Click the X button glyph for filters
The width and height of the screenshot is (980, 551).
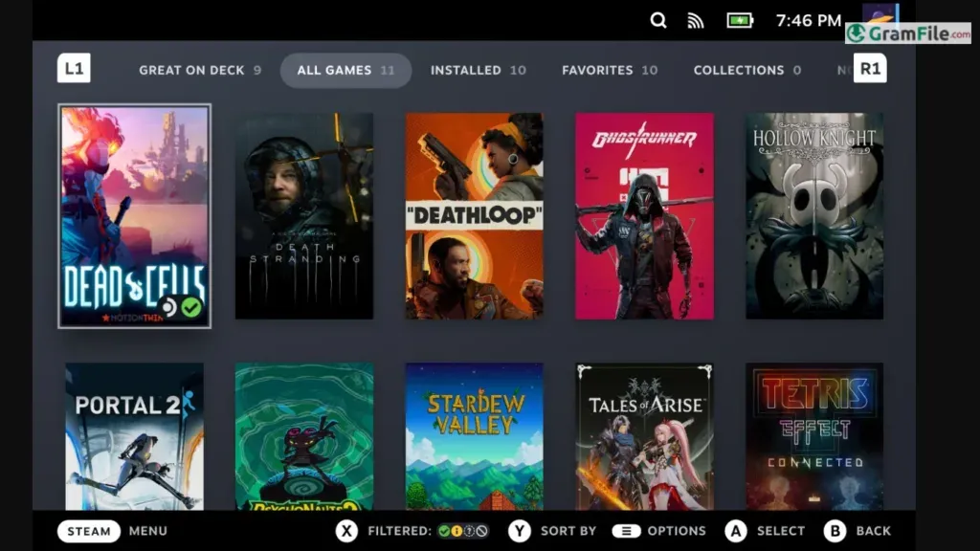(346, 531)
